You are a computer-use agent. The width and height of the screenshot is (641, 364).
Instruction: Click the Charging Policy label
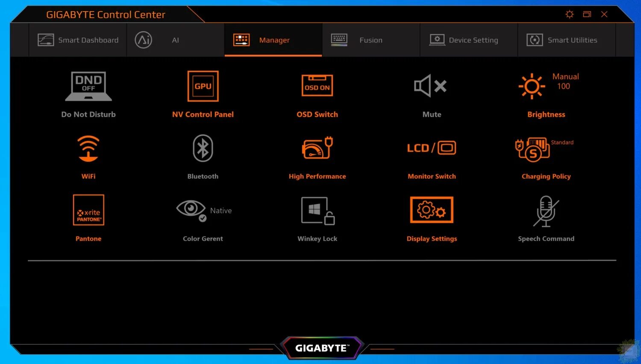(546, 176)
